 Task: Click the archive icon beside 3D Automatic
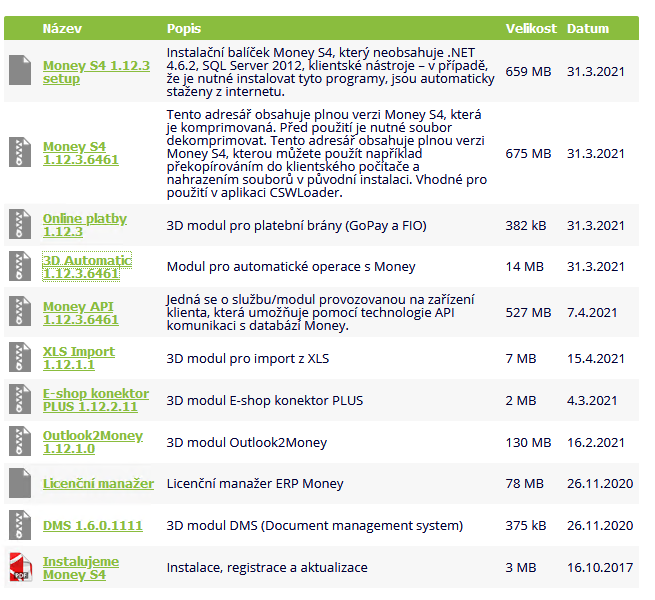(21, 266)
